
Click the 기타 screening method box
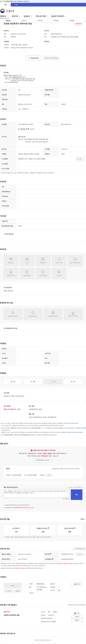tap(73, 381)
